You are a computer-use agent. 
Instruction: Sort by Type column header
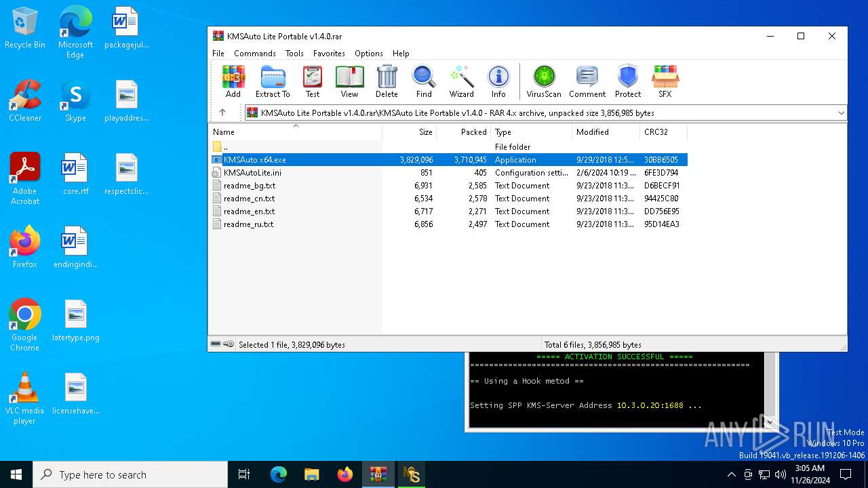[532, 132]
